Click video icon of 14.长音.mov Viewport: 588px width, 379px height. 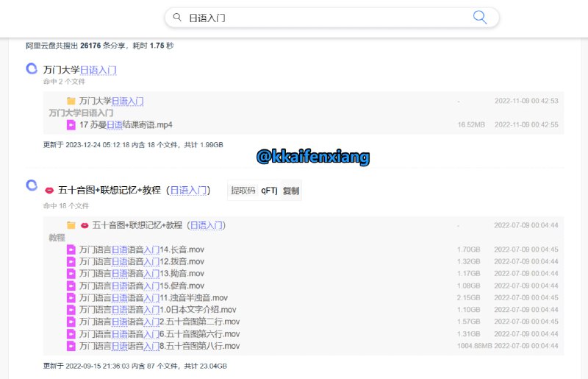click(x=71, y=249)
